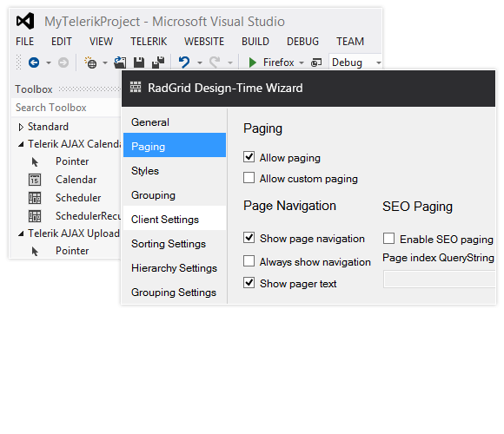Open the Redo history dropdown arrow

coord(230,62)
